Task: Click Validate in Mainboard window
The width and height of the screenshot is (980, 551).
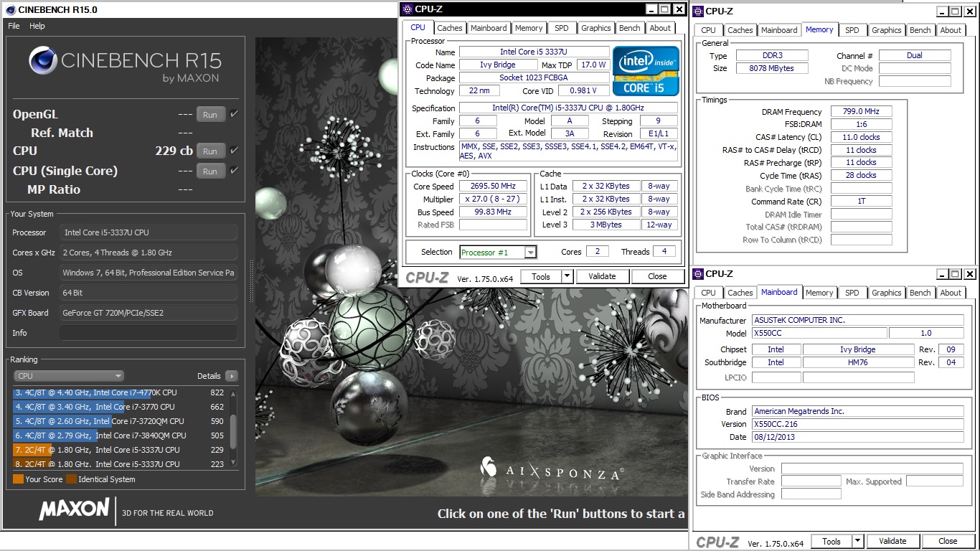Action: (893, 541)
